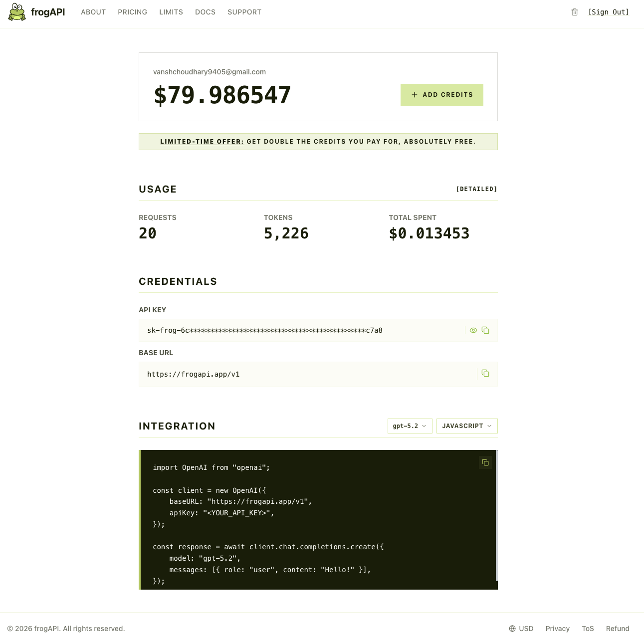644x644 pixels.
Task: Toggle API key visibility with the eye icon
Action: (473, 330)
